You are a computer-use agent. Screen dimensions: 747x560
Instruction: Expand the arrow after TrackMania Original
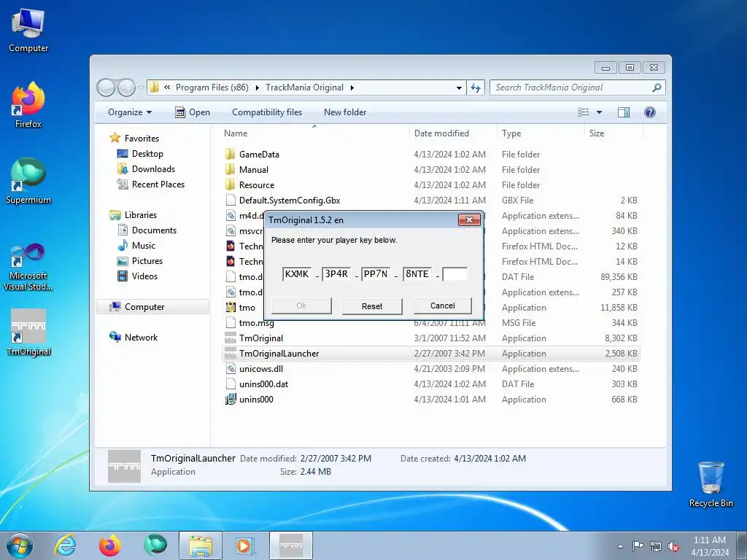tap(352, 87)
